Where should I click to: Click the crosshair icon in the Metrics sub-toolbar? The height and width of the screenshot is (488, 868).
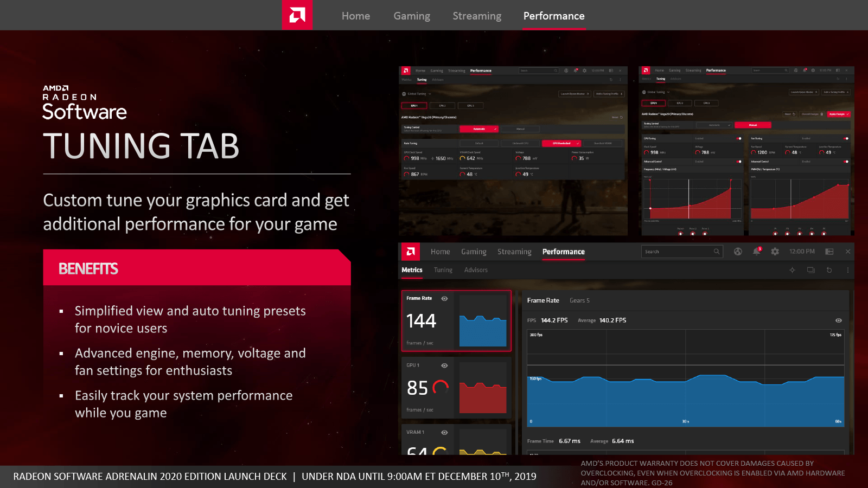click(792, 270)
